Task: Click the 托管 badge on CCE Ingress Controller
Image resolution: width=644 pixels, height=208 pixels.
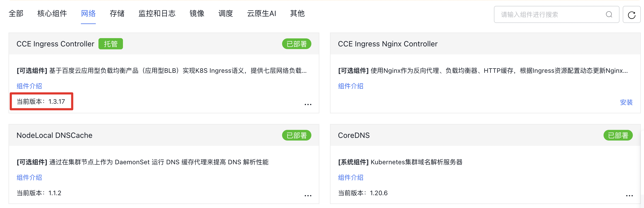Action: 111,44
